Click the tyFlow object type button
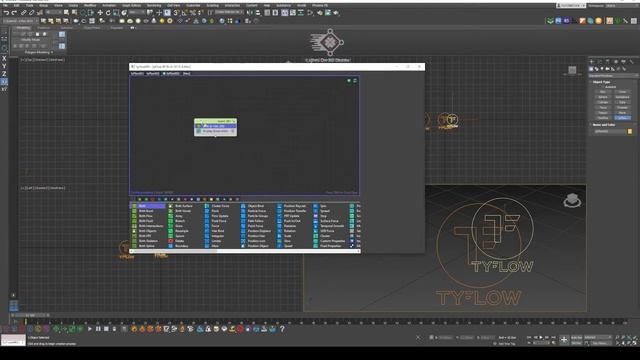Screen dimensions: 640x360 click(x=622, y=118)
